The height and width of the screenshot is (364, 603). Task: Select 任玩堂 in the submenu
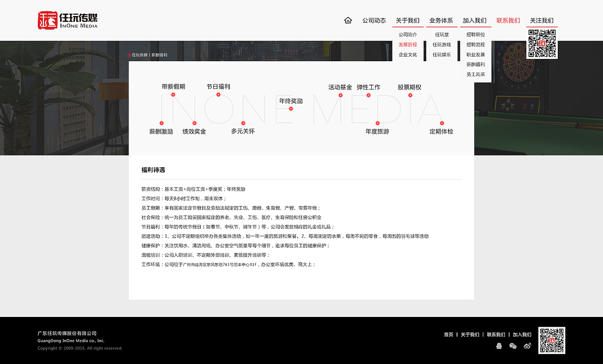(x=442, y=34)
